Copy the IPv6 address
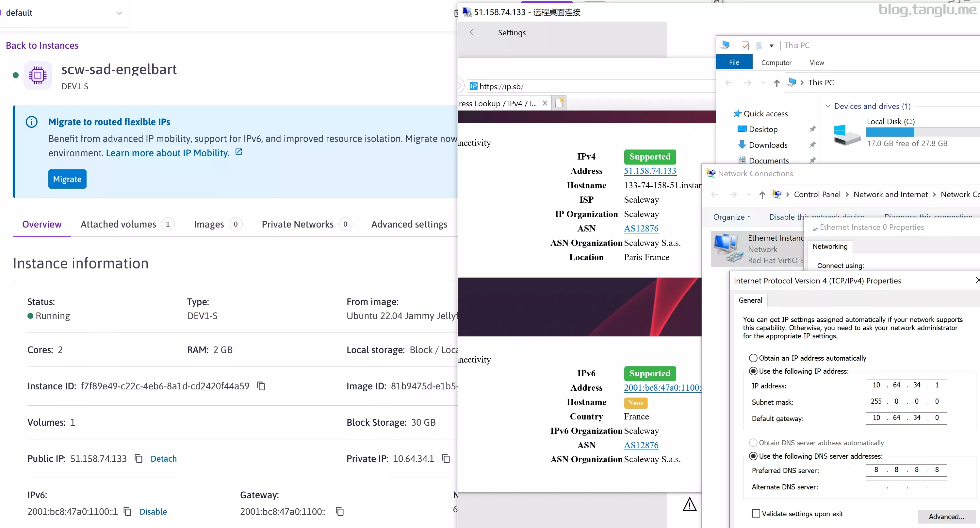Viewport: 980px width, 528px height. click(128, 512)
